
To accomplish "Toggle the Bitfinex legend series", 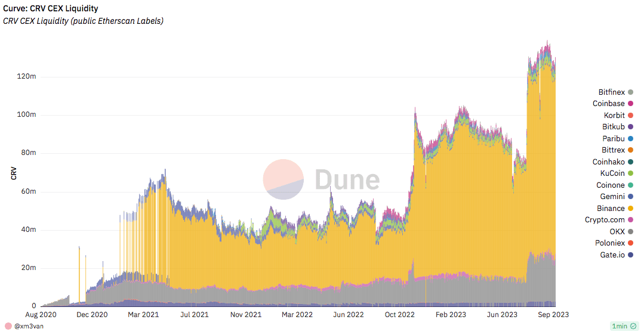I will [615, 92].
